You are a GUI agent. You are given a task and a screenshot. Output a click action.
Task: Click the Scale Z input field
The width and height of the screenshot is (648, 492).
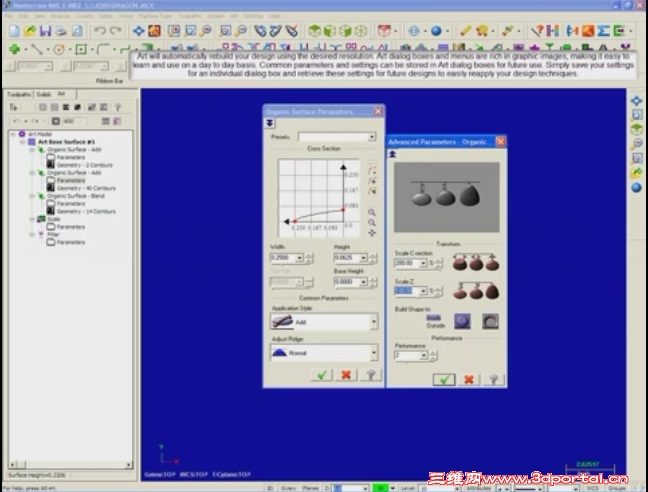(x=407, y=291)
